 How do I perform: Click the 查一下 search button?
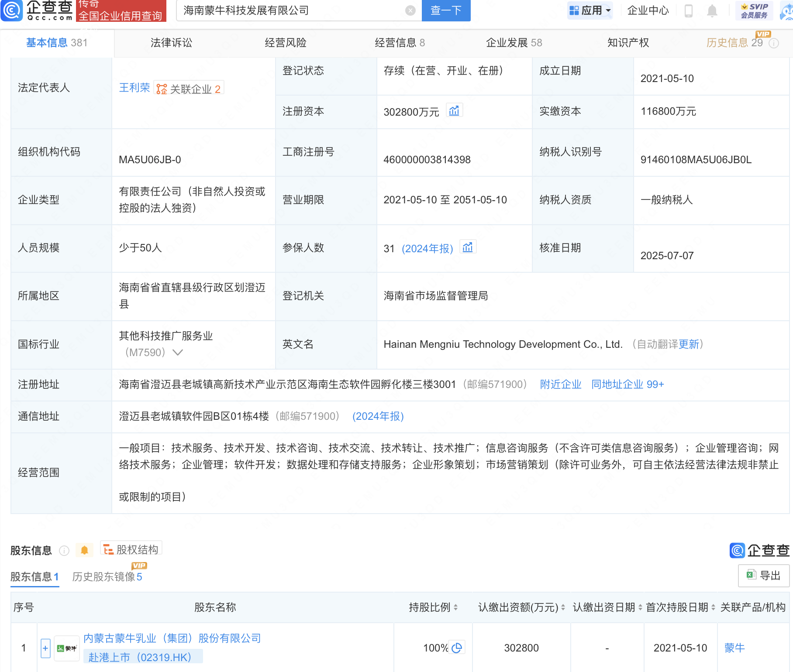click(446, 10)
